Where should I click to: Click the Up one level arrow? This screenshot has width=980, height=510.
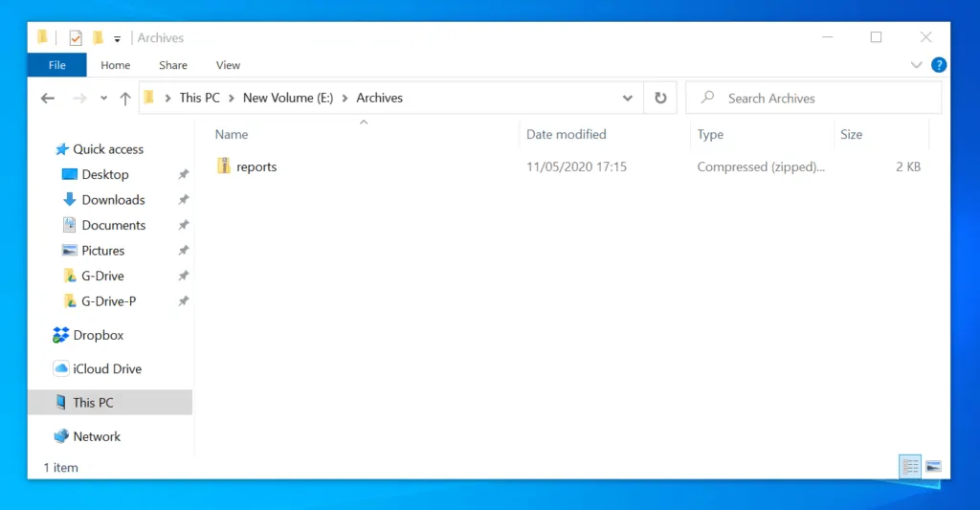(x=125, y=99)
